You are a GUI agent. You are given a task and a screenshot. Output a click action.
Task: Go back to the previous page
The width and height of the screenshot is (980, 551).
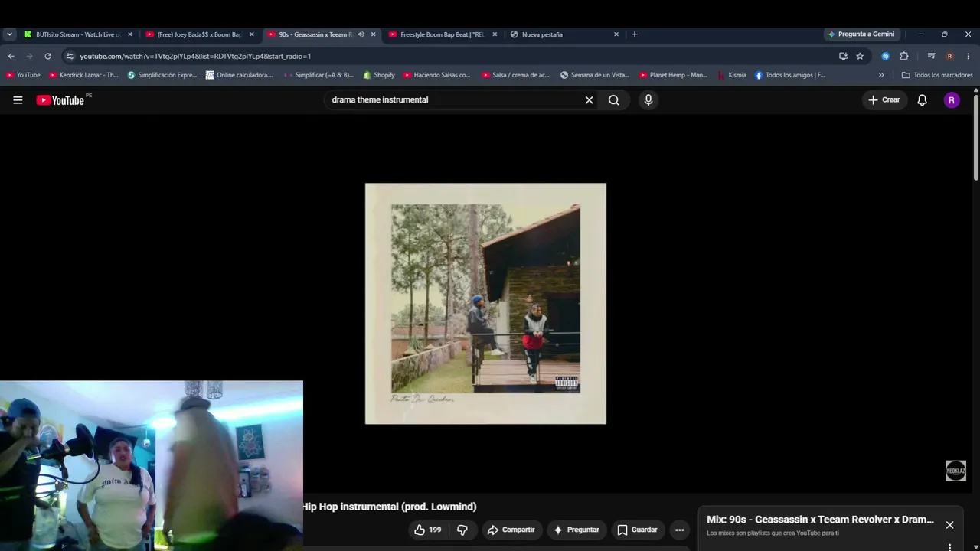coord(11,56)
